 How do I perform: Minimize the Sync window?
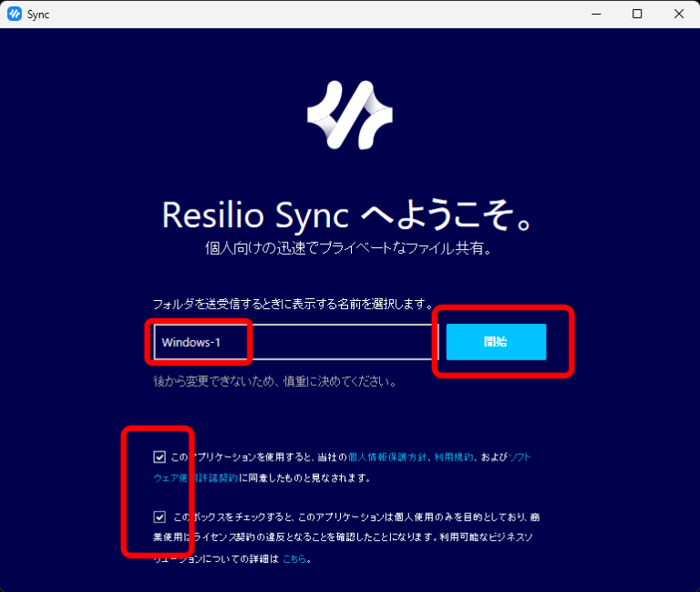coord(595,14)
